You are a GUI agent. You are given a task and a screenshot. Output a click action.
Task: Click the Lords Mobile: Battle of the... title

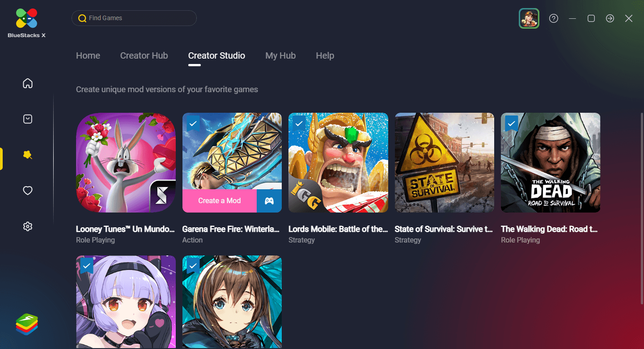click(x=338, y=229)
